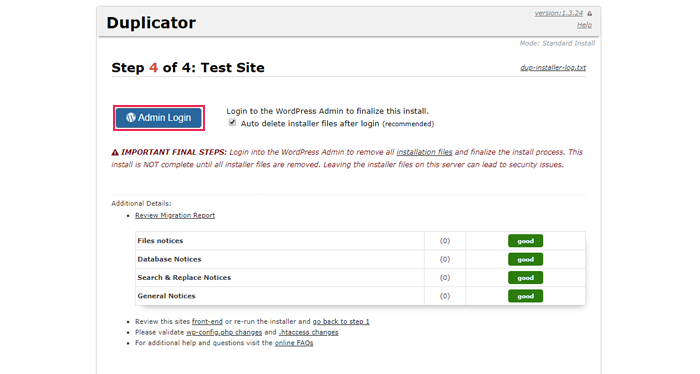Click the good badge for Database Notices

[525, 259]
